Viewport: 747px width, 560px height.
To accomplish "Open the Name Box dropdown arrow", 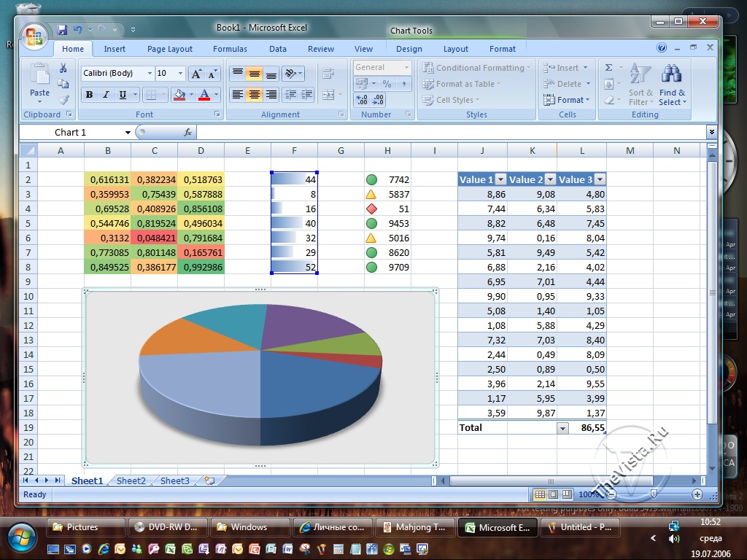I will pos(128,133).
